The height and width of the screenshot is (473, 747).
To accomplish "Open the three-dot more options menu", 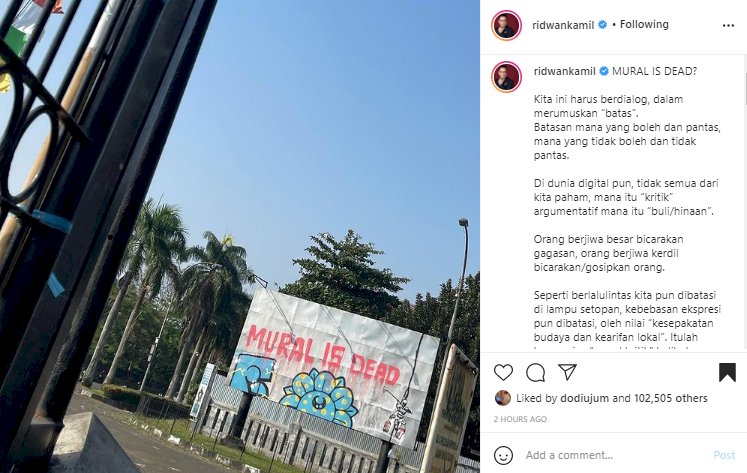I will (728, 26).
